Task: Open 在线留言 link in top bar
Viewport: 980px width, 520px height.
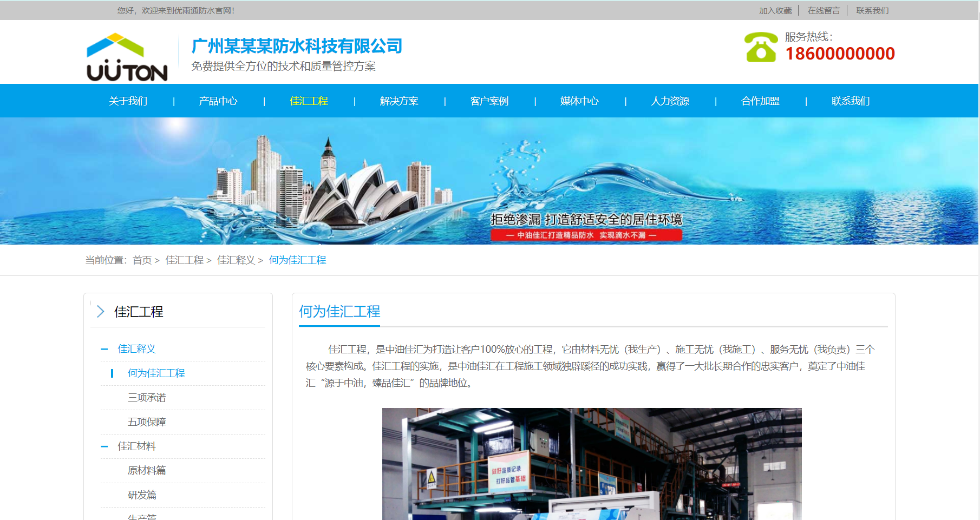Action: tap(824, 11)
